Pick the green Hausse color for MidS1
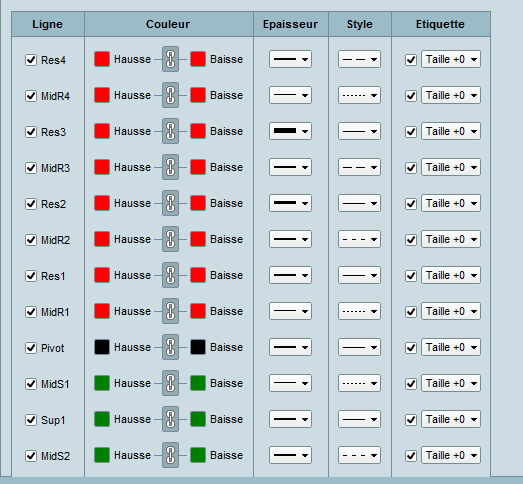523x484 pixels. [x=102, y=383]
